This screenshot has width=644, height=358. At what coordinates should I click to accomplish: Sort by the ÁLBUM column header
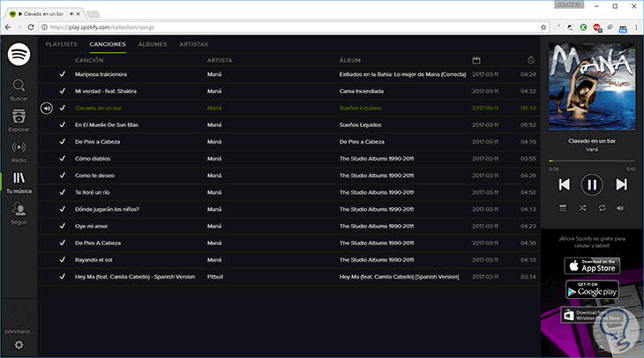[x=350, y=60]
